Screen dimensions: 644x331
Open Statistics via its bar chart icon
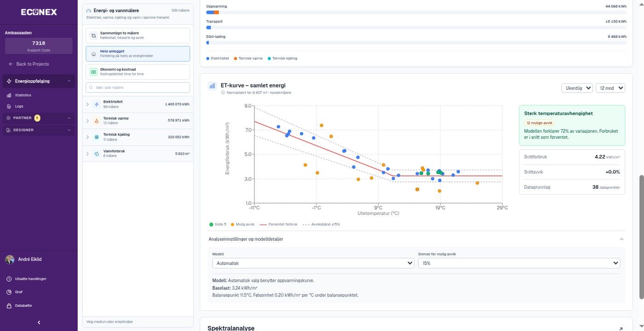pyautogui.click(x=9, y=95)
